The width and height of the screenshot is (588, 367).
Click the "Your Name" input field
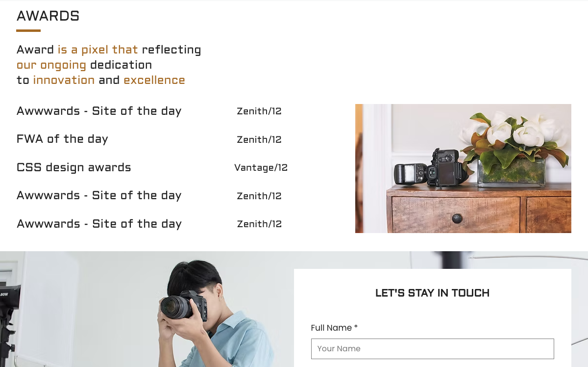point(433,348)
